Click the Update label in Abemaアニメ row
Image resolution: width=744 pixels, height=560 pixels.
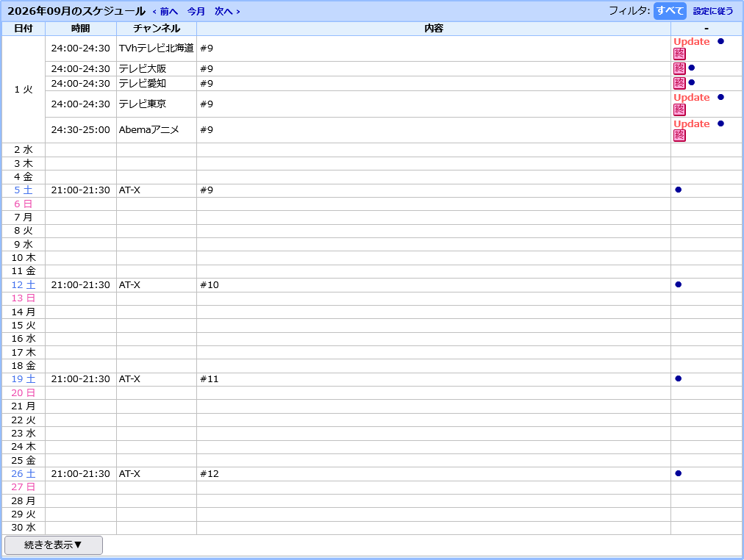point(691,124)
